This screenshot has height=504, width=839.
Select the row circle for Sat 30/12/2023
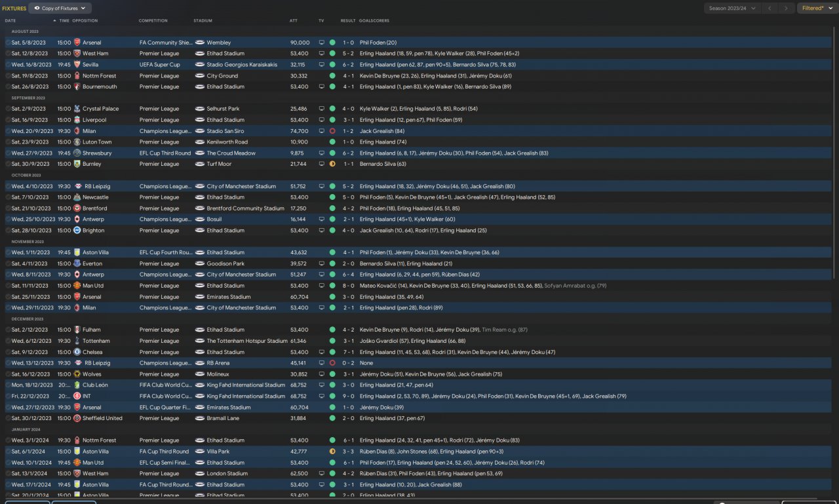click(8, 418)
